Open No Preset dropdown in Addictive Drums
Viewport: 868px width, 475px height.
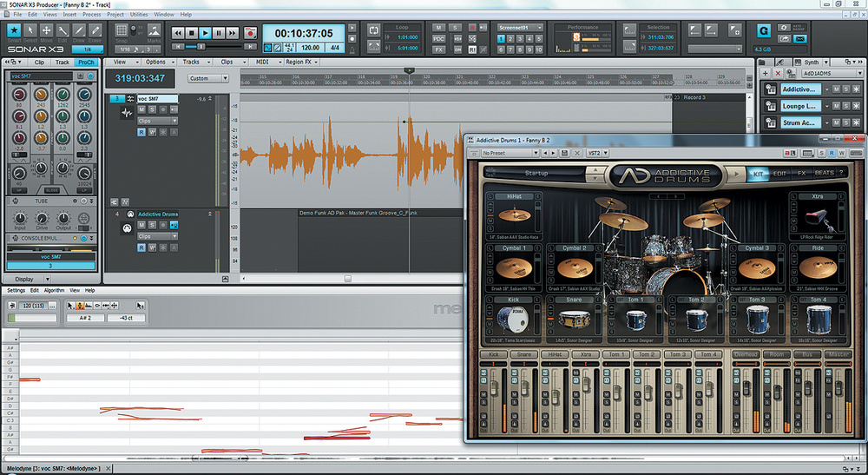pyautogui.click(x=510, y=153)
